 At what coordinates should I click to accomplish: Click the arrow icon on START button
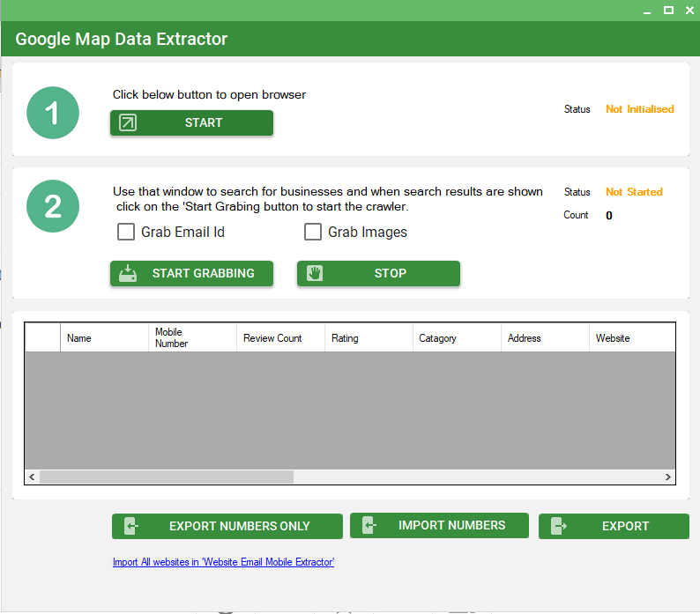[128, 122]
